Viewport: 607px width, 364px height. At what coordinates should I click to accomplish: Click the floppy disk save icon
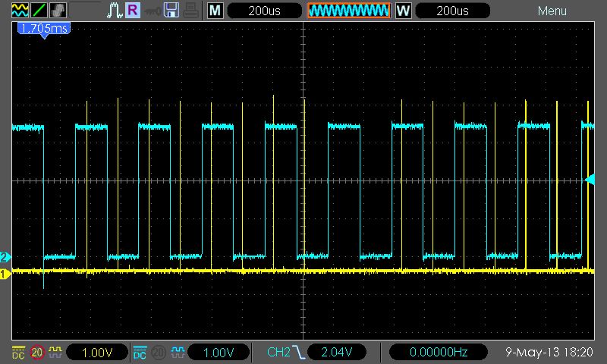(171, 11)
